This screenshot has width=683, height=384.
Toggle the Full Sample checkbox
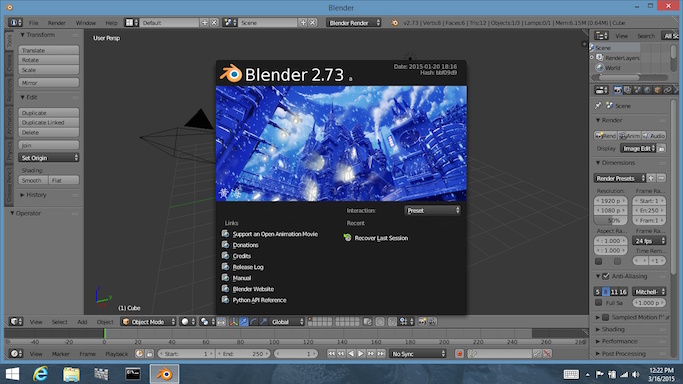pyautogui.click(x=598, y=303)
